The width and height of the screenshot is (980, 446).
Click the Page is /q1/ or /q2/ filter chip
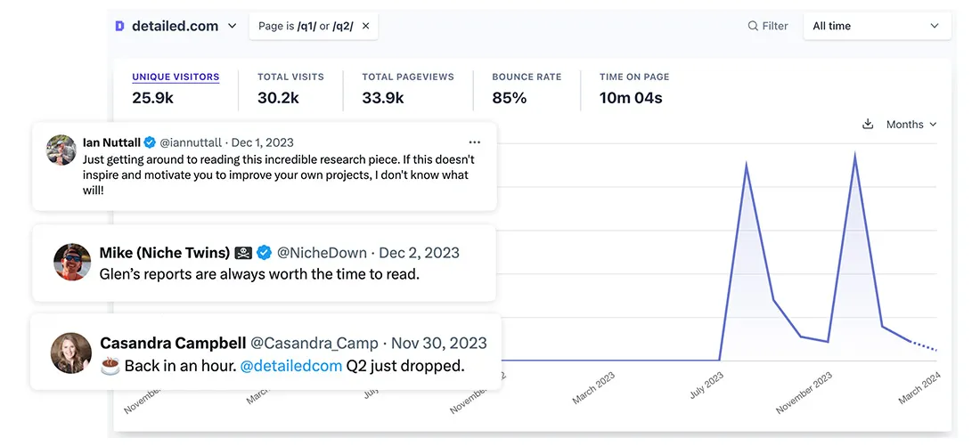(306, 26)
